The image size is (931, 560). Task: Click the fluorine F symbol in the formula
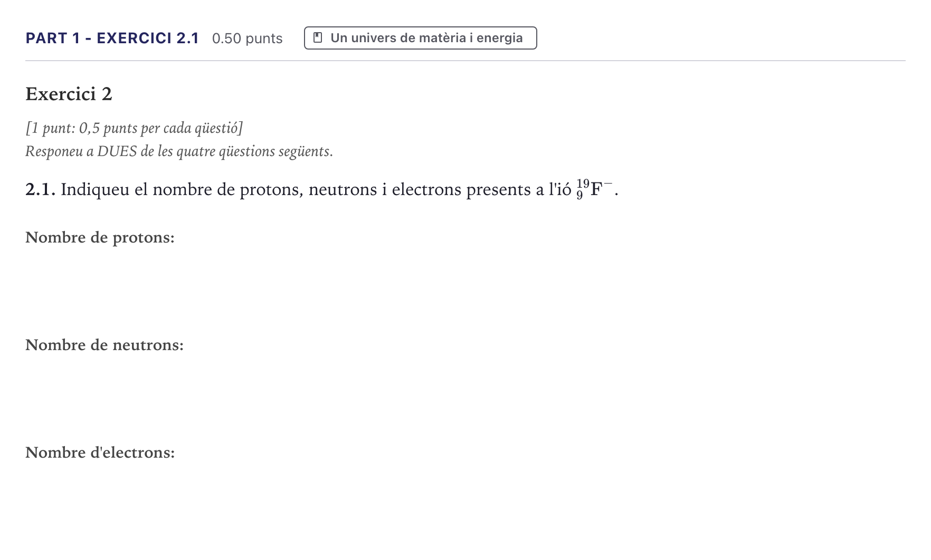pos(596,189)
